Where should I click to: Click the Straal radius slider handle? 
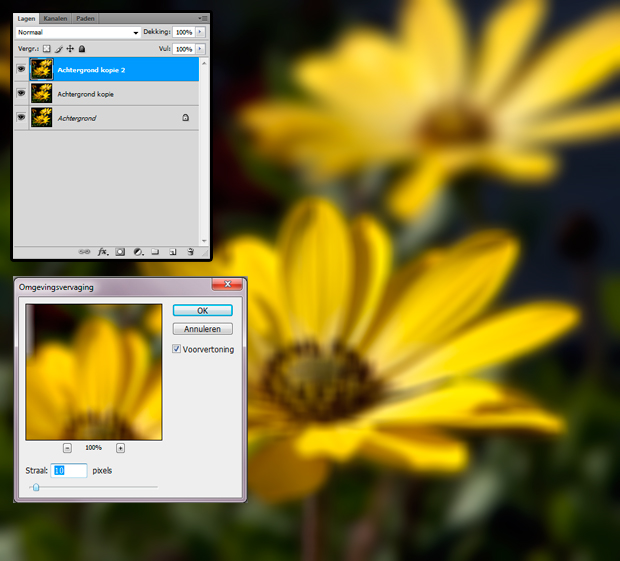pos(36,487)
